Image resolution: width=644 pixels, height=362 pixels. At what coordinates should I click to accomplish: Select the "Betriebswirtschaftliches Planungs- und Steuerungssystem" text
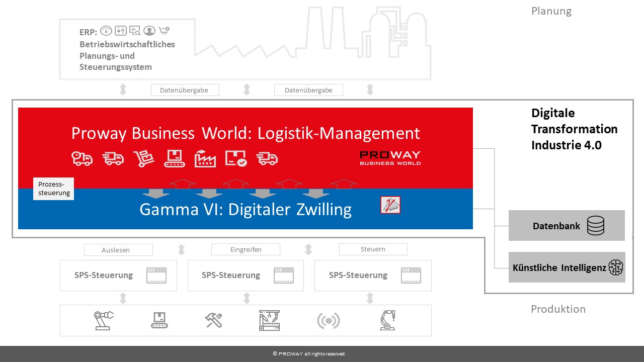click(127, 55)
